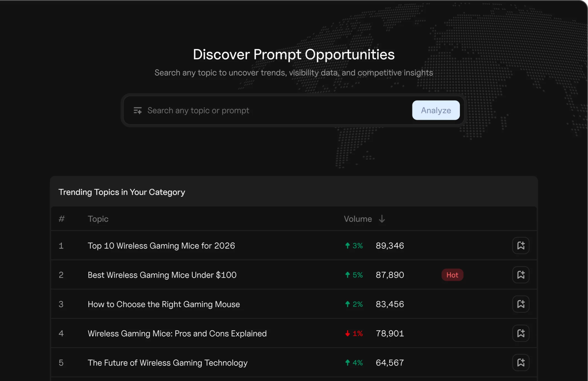The height and width of the screenshot is (381, 588).
Task: Click the green up arrow beside the 3% trend
Action: tap(347, 246)
